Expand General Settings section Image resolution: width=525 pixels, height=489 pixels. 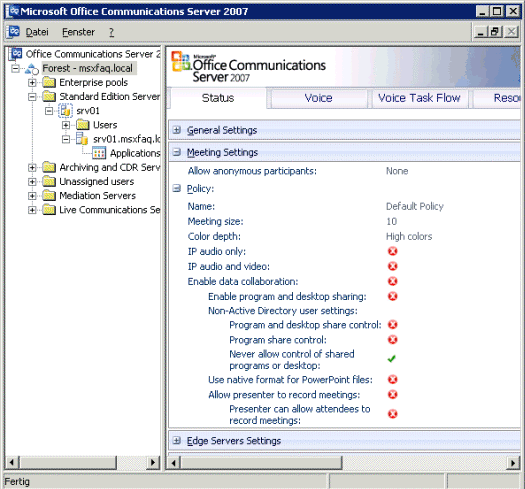point(177,130)
